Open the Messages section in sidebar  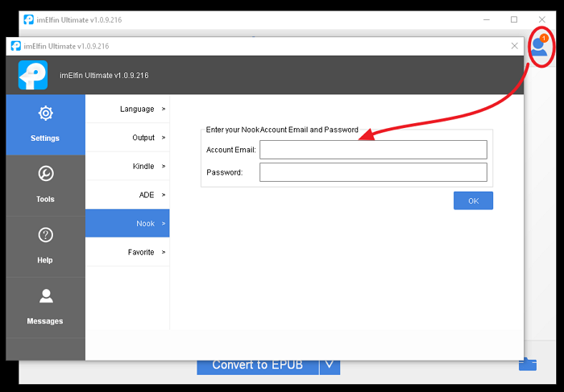tap(45, 307)
